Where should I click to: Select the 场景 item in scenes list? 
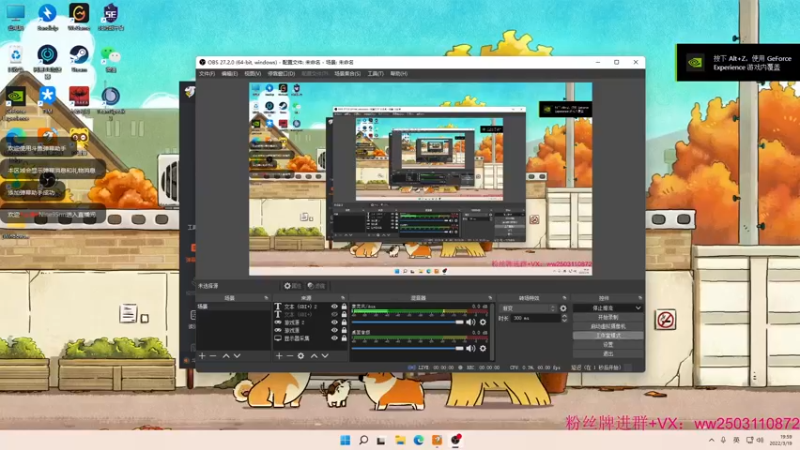point(233,307)
